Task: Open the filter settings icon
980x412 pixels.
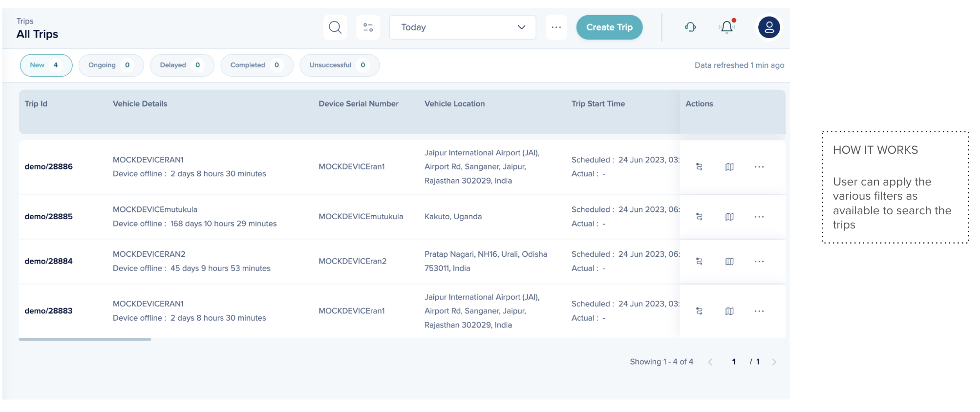Action: pos(368,27)
